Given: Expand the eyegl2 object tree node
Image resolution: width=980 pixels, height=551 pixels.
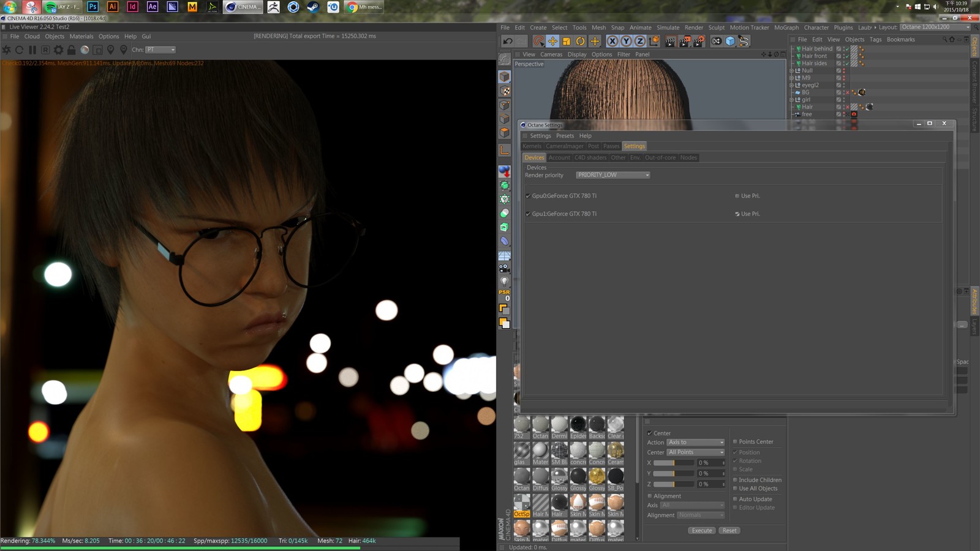Looking at the screenshot, I should (x=791, y=85).
